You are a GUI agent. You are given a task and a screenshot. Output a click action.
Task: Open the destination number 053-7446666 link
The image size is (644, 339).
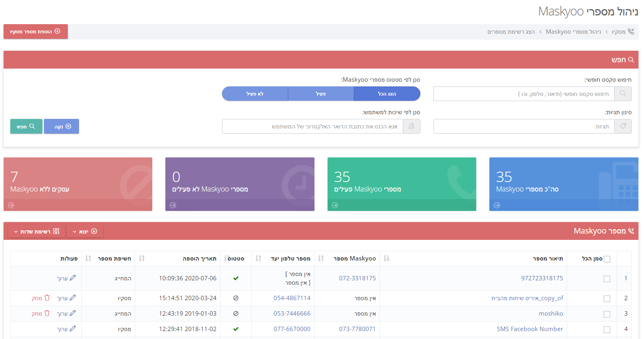(292, 314)
